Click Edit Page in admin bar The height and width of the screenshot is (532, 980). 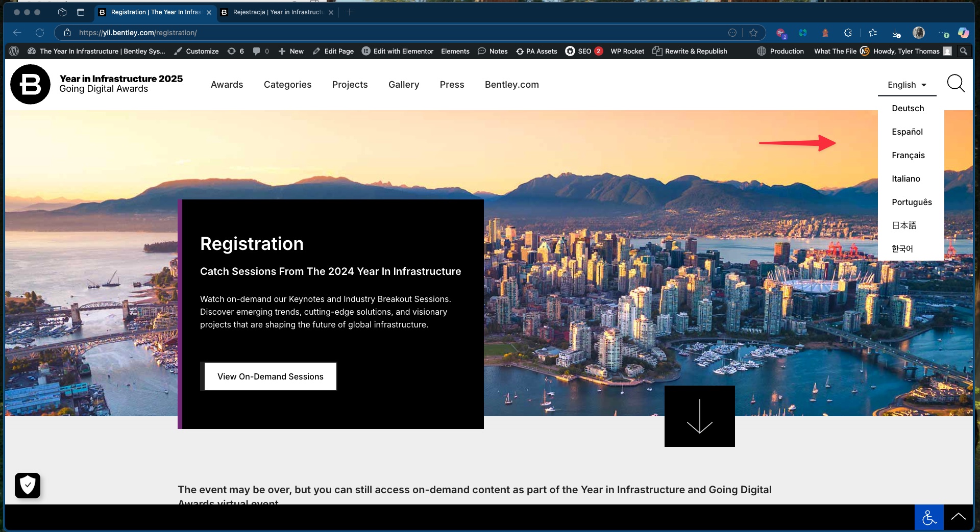pyautogui.click(x=333, y=51)
